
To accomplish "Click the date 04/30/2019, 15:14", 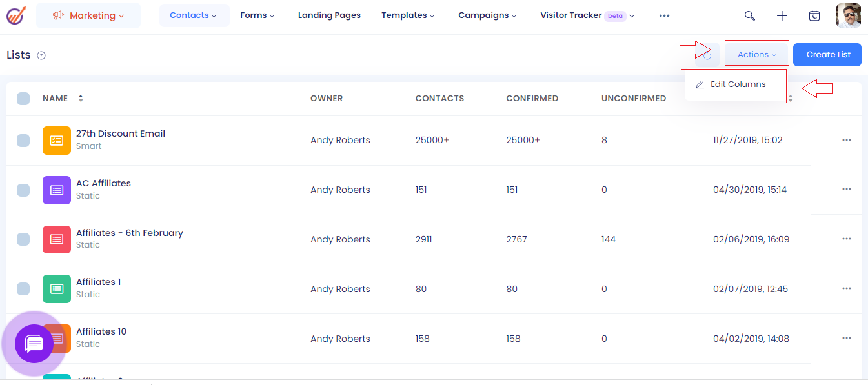I will click(750, 190).
